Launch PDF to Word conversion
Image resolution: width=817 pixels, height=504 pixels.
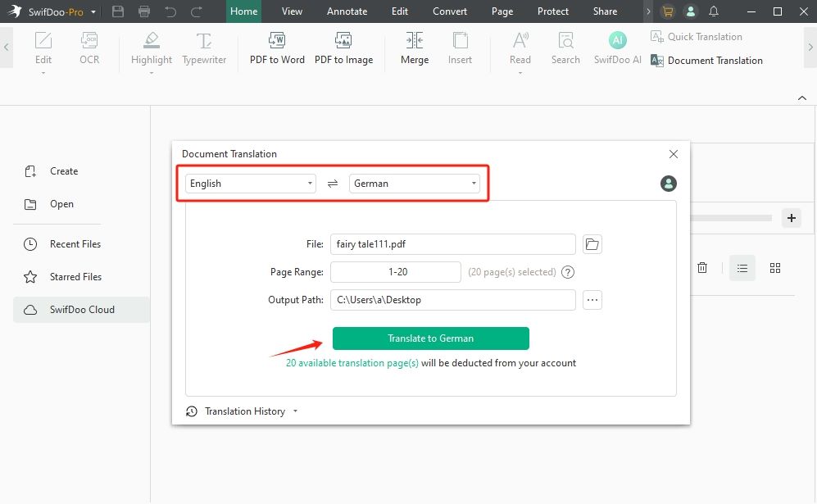coord(277,48)
